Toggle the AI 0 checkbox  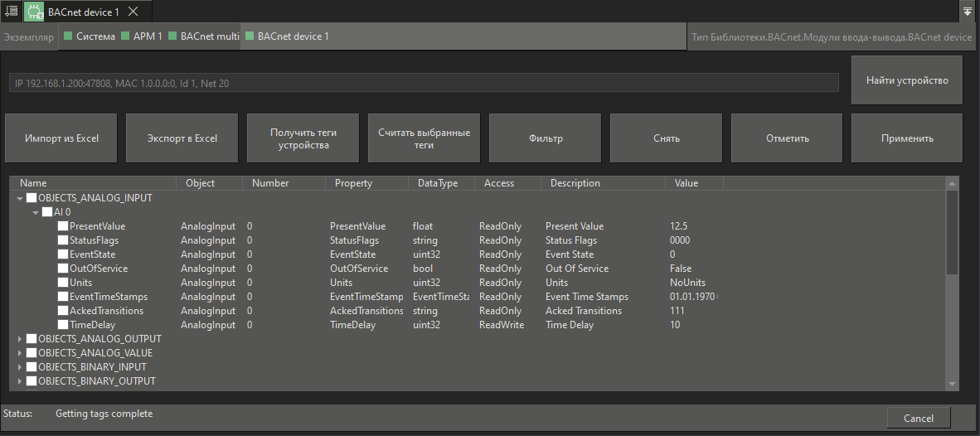[47, 211]
